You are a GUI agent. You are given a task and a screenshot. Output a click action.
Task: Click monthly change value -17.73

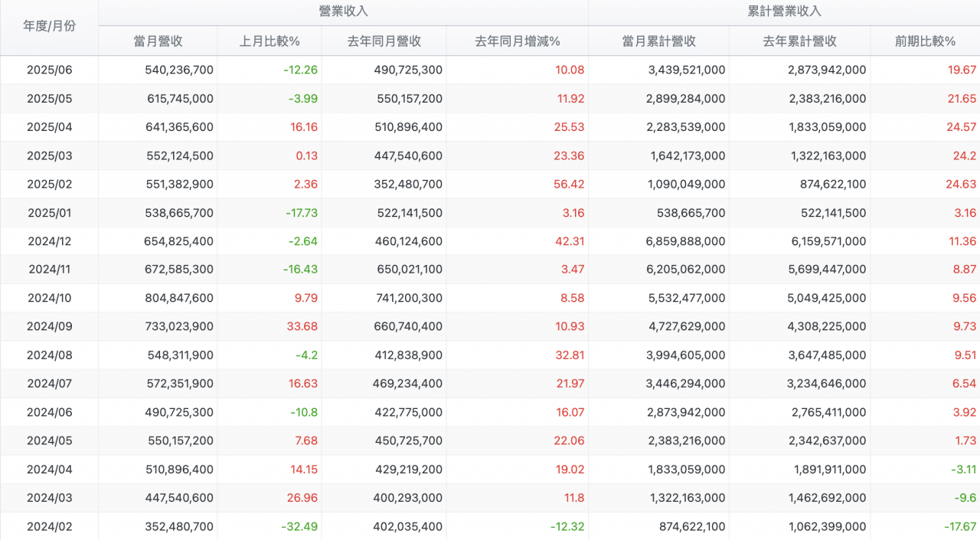[x=300, y=213]
